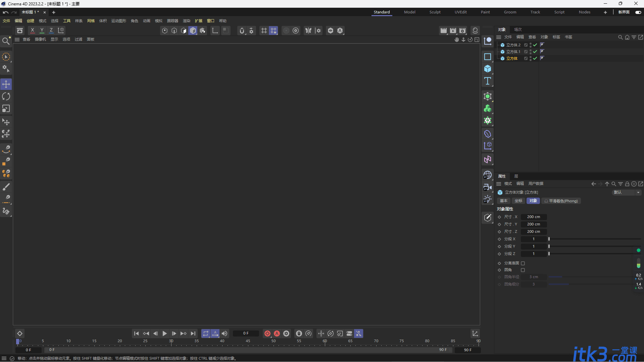
Task: Open the 摄像机 viewport menu
Action: click(40, 40)
